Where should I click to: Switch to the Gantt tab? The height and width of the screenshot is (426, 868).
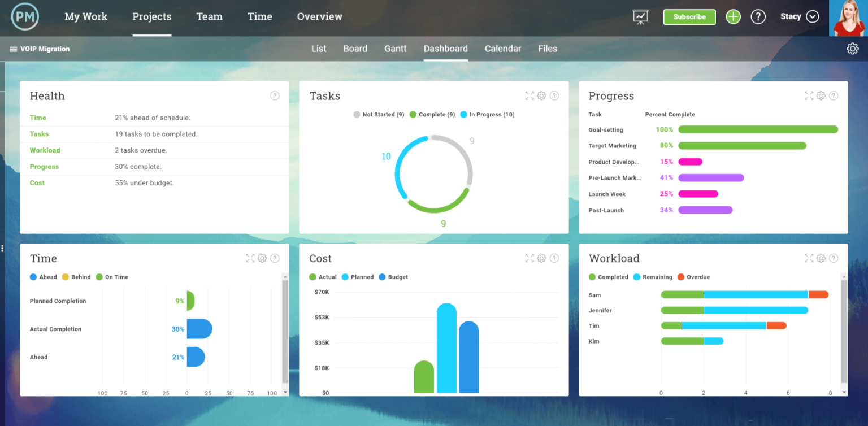click(x=395, y=49)
